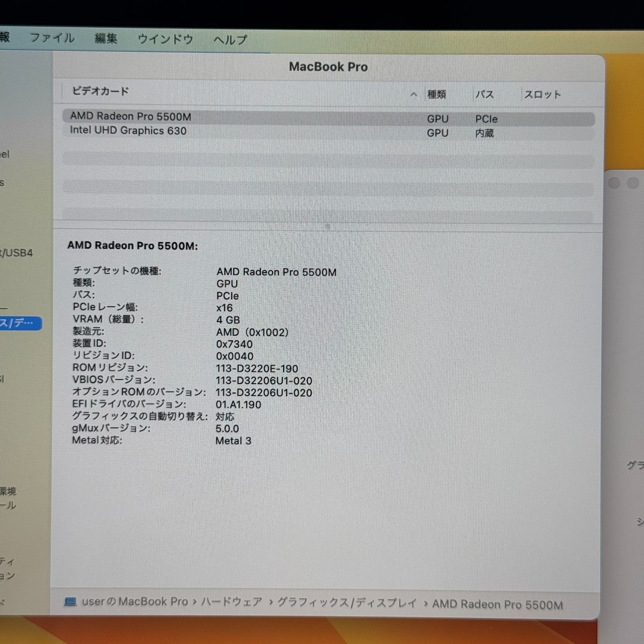This screenshot has height=644, width=644.
Task: Select the Thunderbolt/USB4 sidebar item
Action: click(16, 253)
